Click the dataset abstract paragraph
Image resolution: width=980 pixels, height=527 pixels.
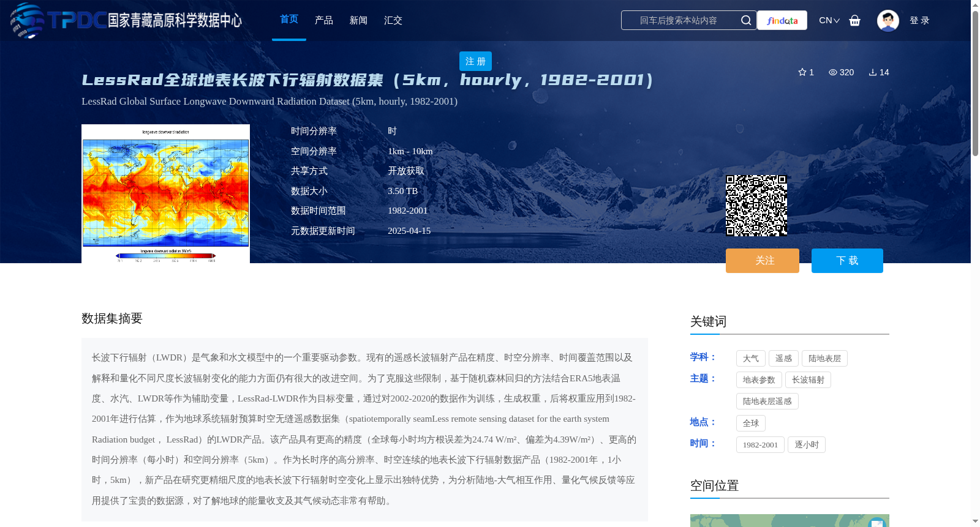click(364, 429)
